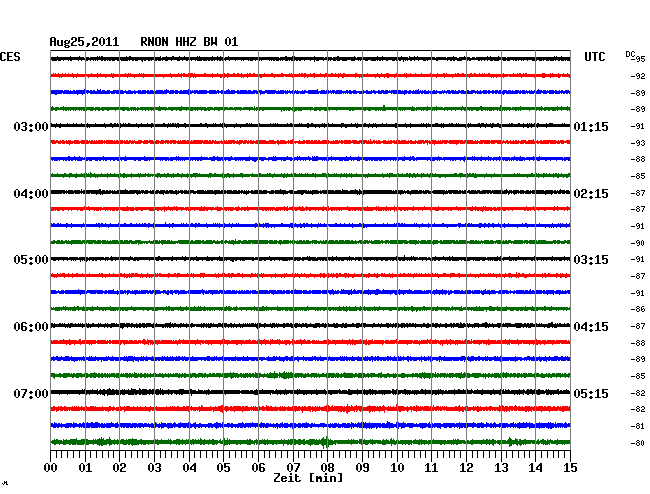650x494 pixels.
Task: Select the 06:00 time label
Action: 31,327
